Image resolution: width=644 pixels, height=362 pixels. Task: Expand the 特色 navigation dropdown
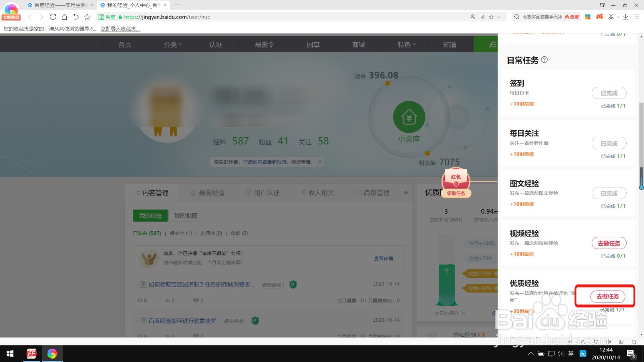coord(407,45)
